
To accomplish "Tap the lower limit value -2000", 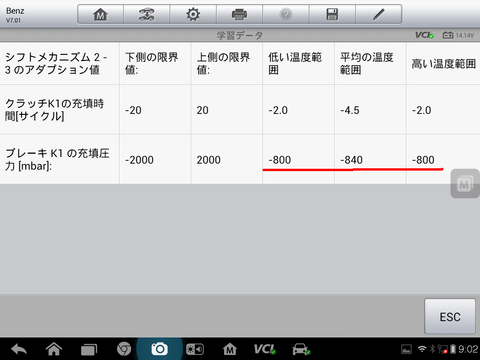I will (139, 160).
